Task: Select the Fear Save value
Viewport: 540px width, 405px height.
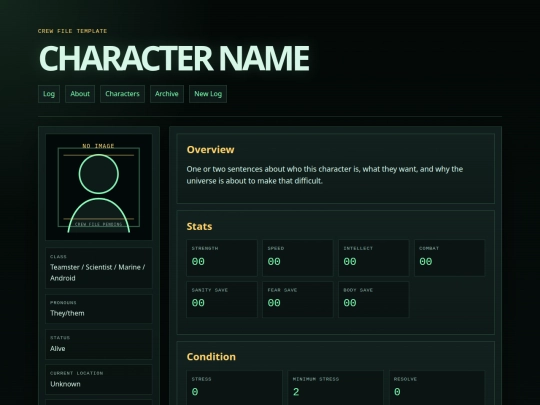Action: click(x=274, y=303)
